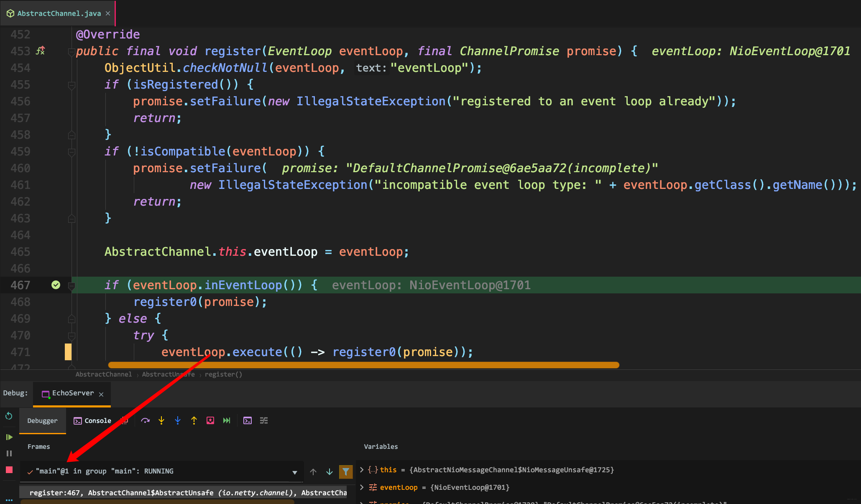
Task: Click the Rerun EchoServer icon
Action: tap(9, 416)
